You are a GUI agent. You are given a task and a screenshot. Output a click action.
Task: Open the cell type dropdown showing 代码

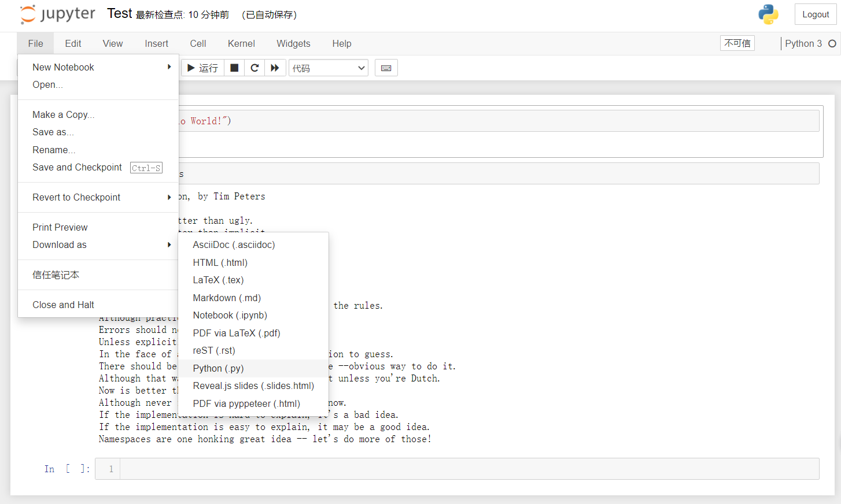(328, 68)
